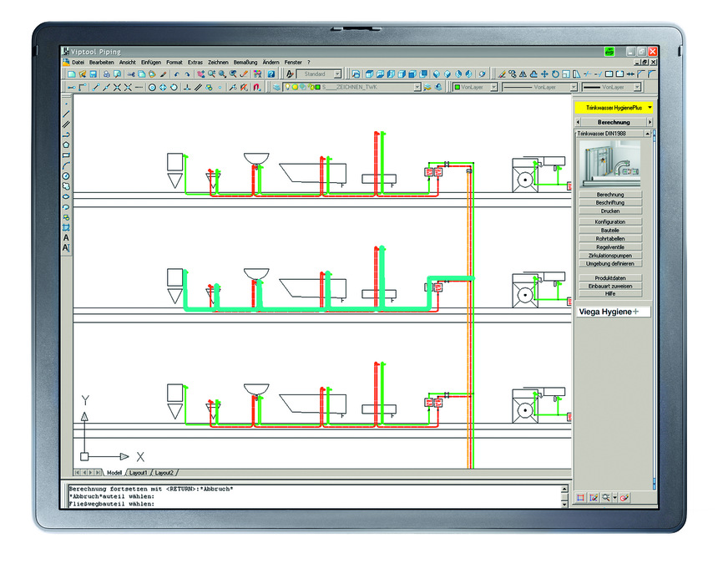
Task: Open the Standard text style dropdown
Action: click(x=336, y=74)
